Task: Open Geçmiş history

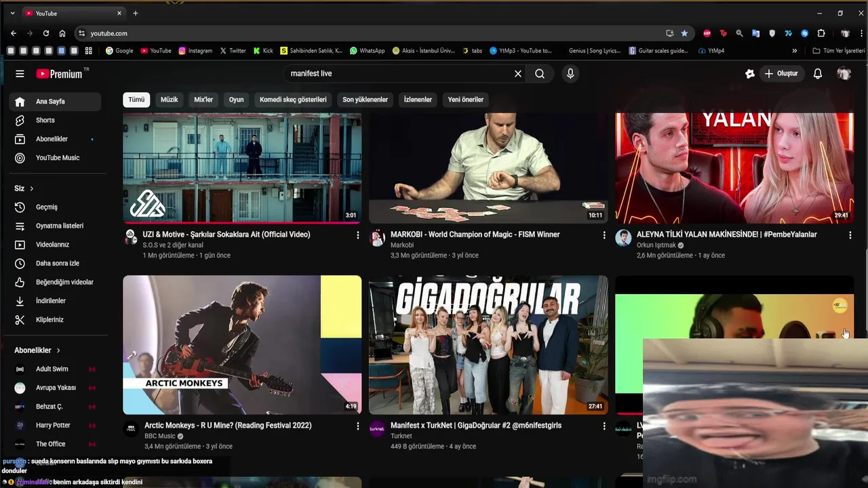Action: [55, 207]
